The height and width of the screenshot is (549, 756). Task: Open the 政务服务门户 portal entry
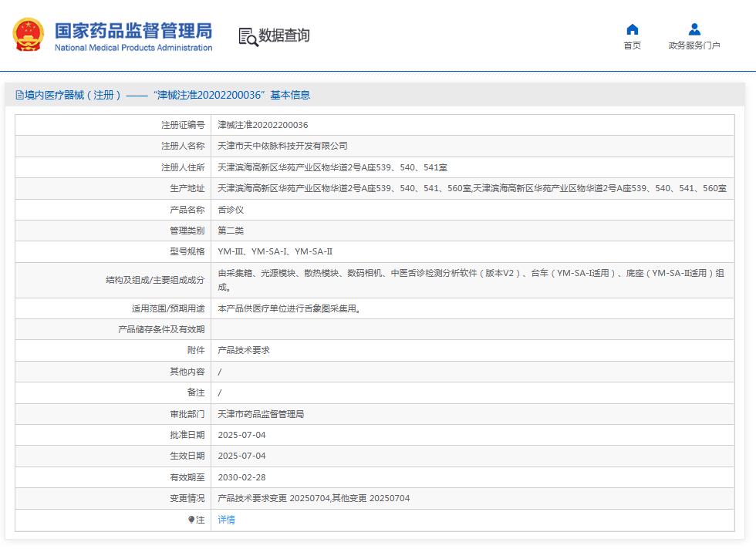pos(694,44)
